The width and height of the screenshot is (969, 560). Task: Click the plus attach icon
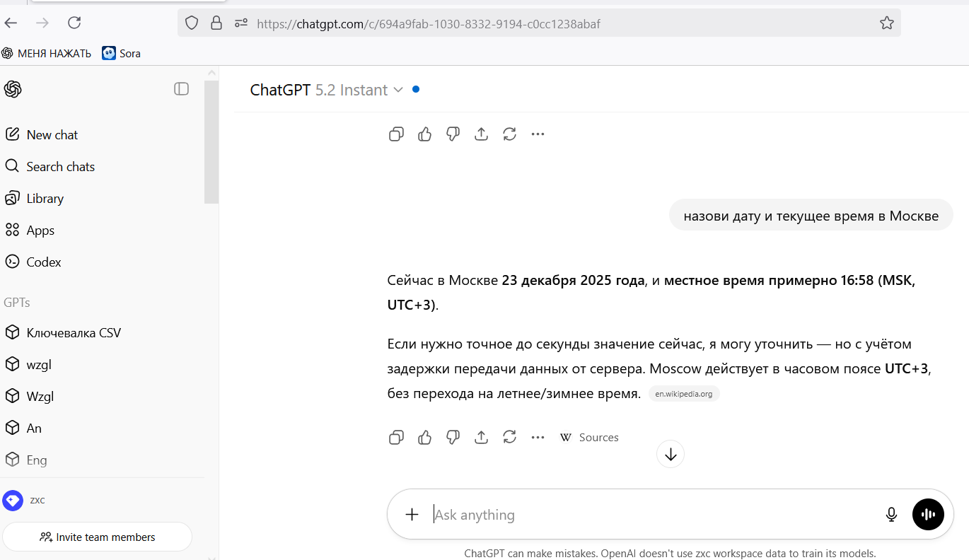pos(412,515)
